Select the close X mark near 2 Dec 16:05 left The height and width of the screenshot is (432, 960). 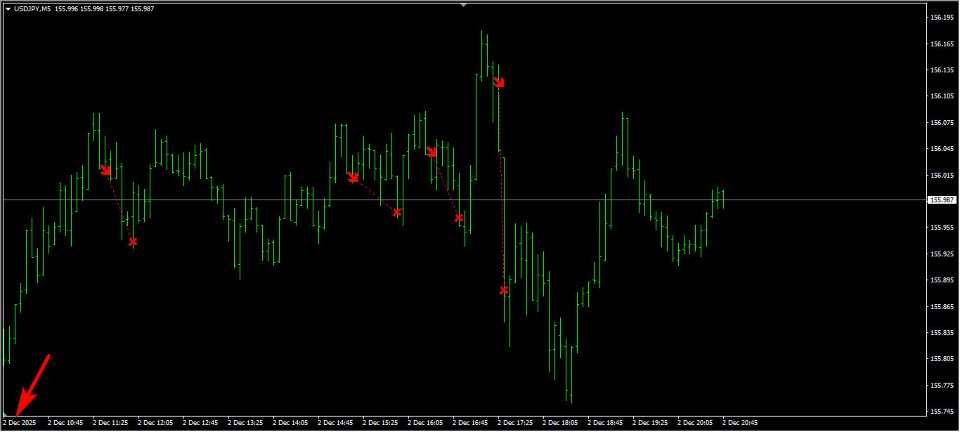point(397,212)
